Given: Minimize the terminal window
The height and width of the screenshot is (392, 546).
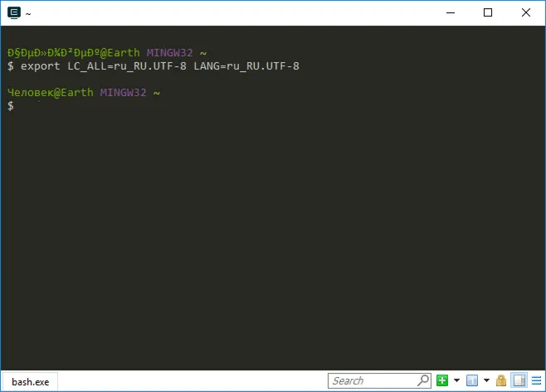Looking at the screenshot, I should 451,12.
